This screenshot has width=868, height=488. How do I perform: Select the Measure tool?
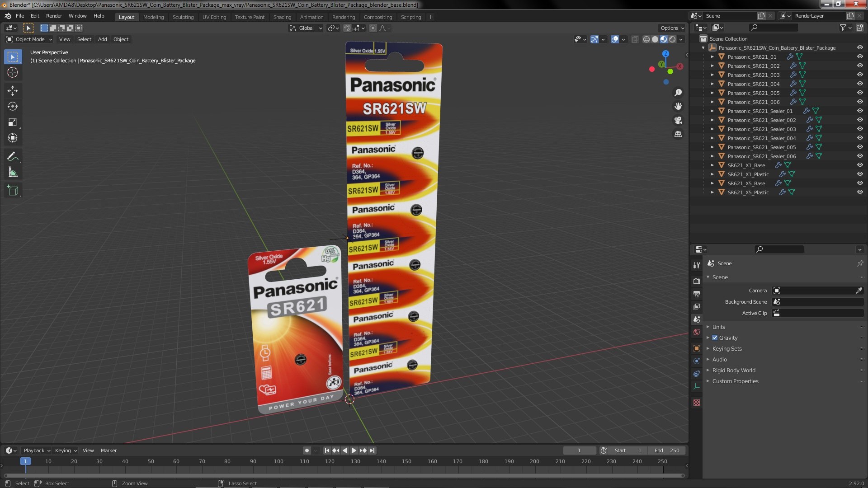tap(13, 173)
